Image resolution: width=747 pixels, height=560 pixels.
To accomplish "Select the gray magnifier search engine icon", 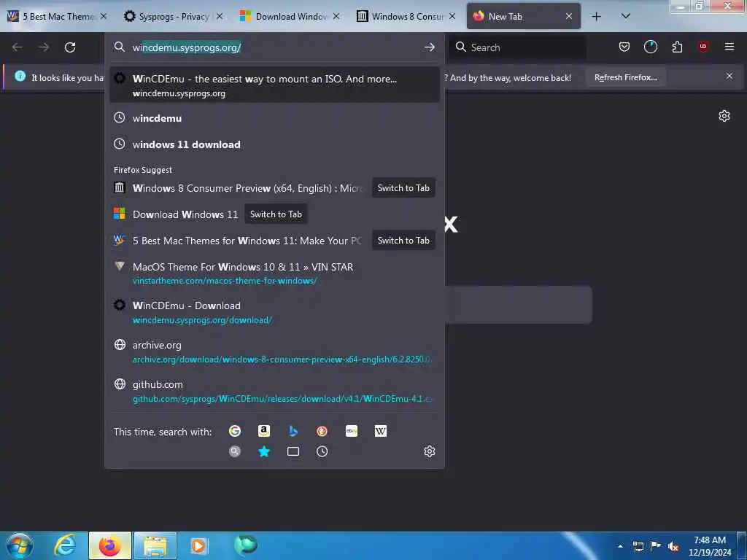I will click(234, 451).
